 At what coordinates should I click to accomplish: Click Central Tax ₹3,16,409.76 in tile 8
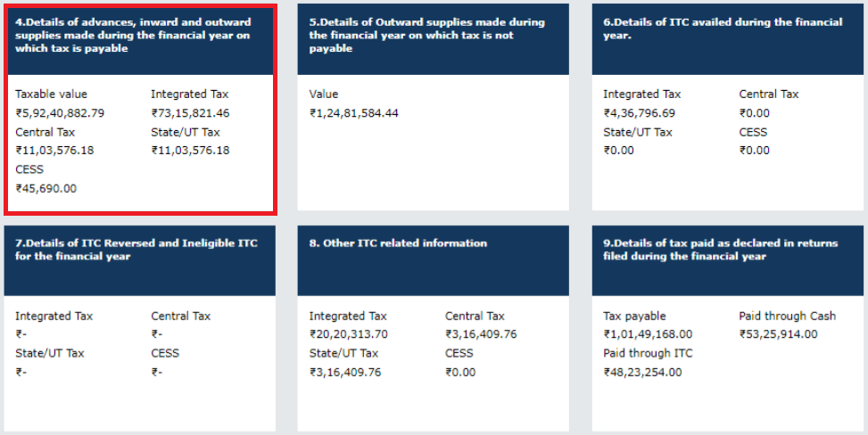pyautogui.click(x=481, y=334)
